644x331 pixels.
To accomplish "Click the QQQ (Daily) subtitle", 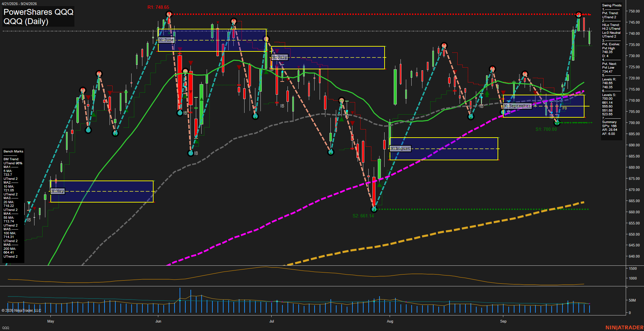I will 26,21.
